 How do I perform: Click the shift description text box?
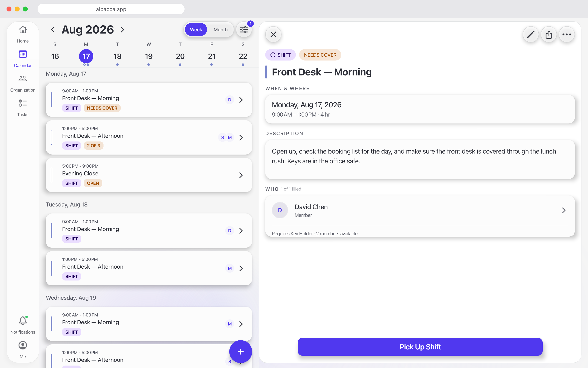(x=420, y=159)
